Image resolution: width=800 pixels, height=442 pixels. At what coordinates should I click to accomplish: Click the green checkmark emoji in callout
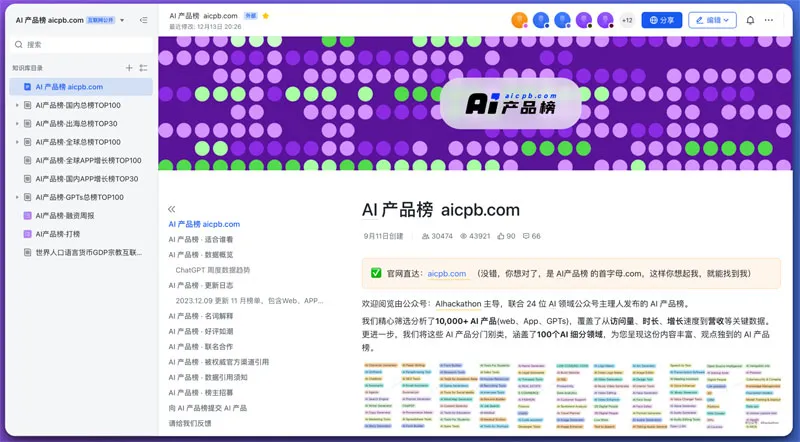pyautogui.click(x=376, y=273)
